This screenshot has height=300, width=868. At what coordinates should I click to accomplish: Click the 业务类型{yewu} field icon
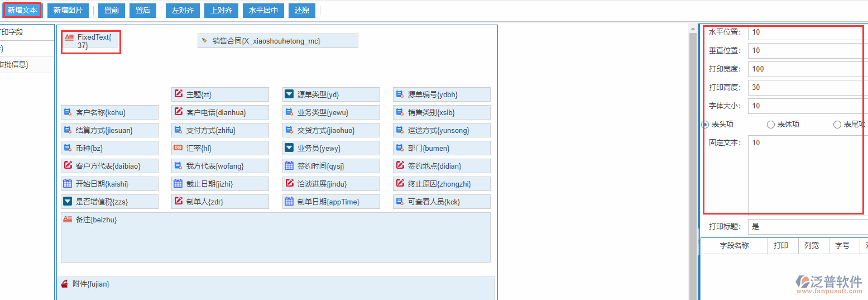(x=289, y=112)
